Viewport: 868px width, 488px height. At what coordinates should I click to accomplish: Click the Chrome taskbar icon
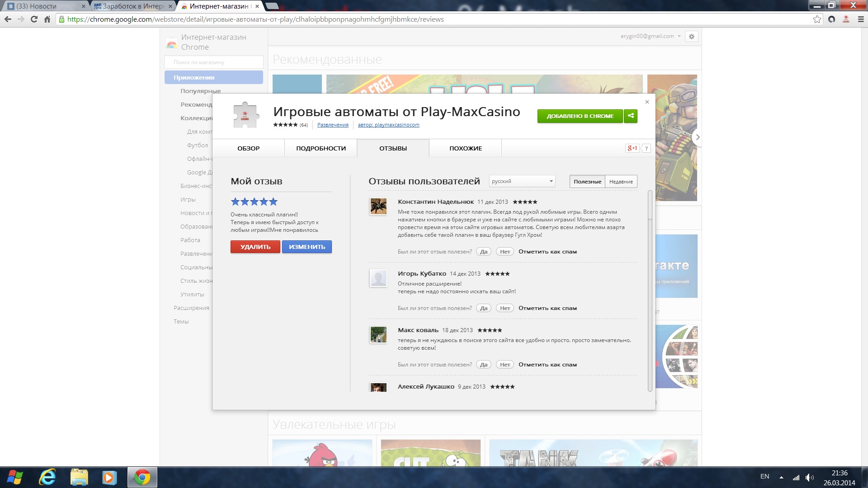(142, 477)
